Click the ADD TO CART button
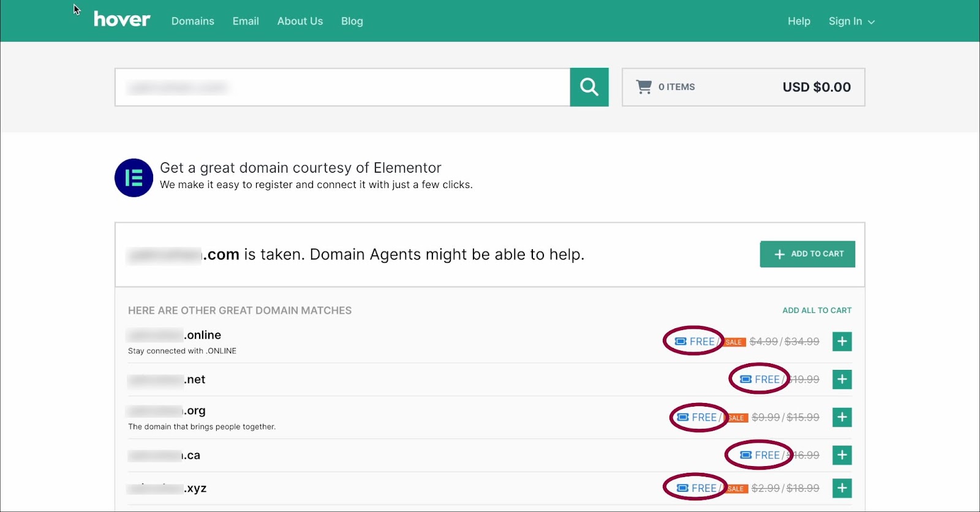Image resolution: width=980 pixels, height=512 pixels. point(807,254)
